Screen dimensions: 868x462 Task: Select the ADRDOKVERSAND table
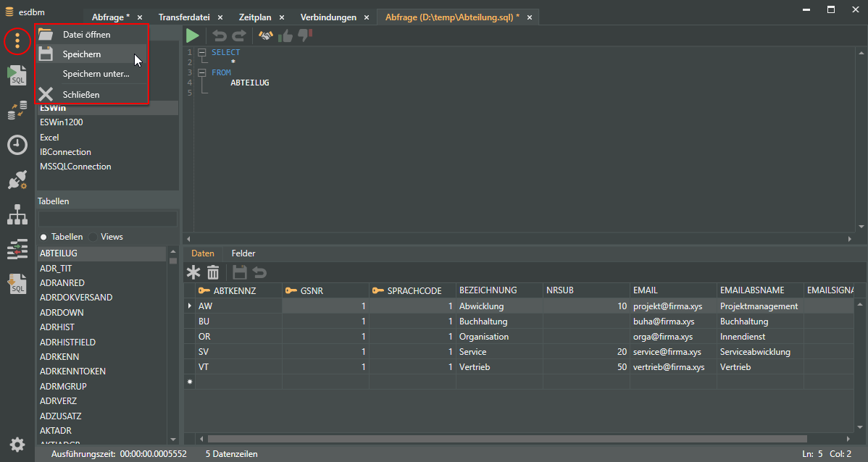[102, 298]
